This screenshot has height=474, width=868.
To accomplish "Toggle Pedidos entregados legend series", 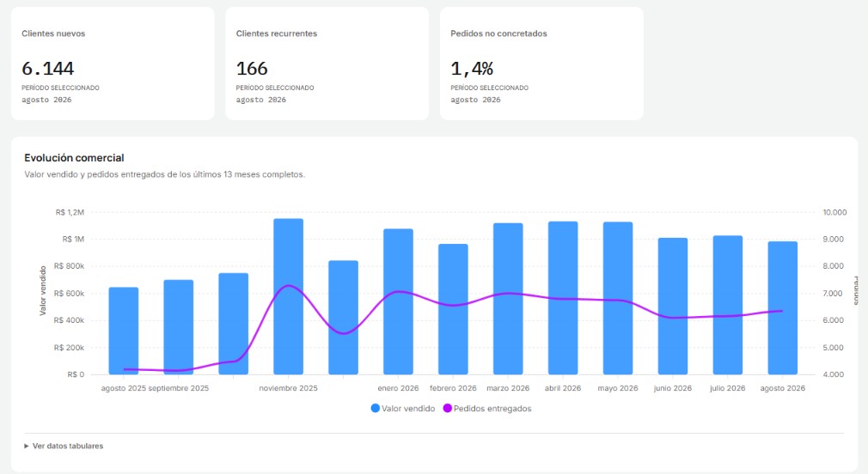I will point(487,409).
